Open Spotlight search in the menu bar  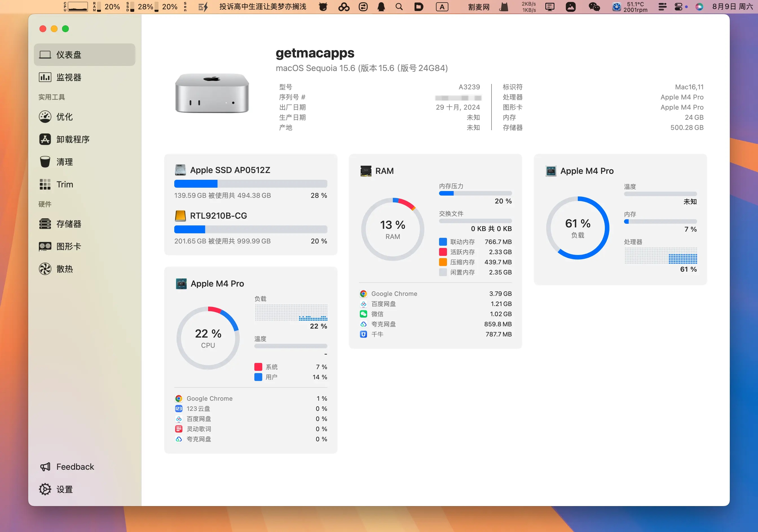[x=399, y=6]
